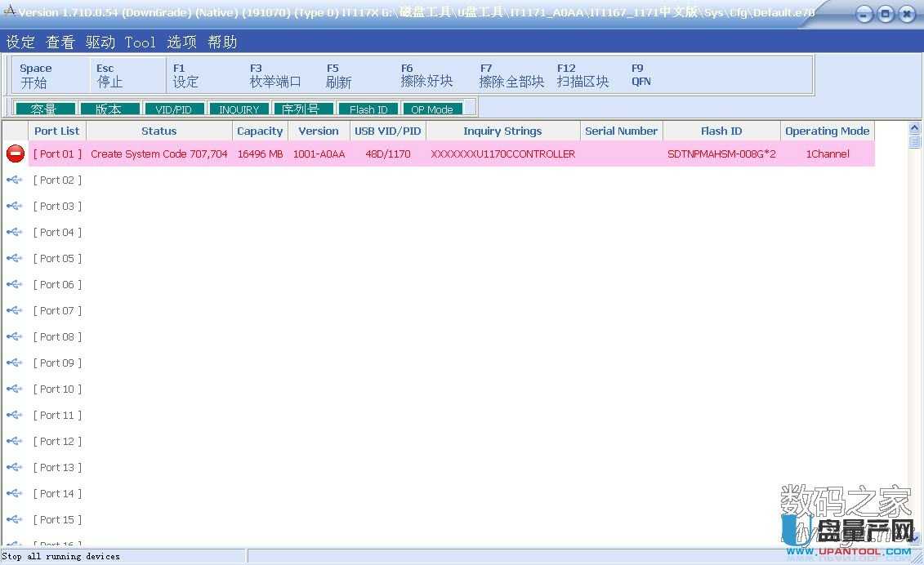Click F6 擦除好块 erase good blocks button
The height and width of the screenshot is (565, 924).
click(x=426, y=75)
